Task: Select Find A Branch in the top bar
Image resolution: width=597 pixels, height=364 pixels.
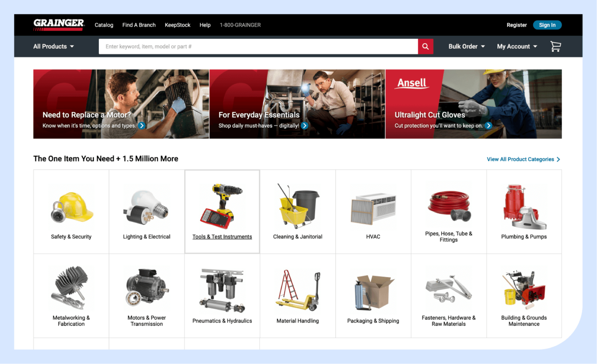Action: point(139,25)
